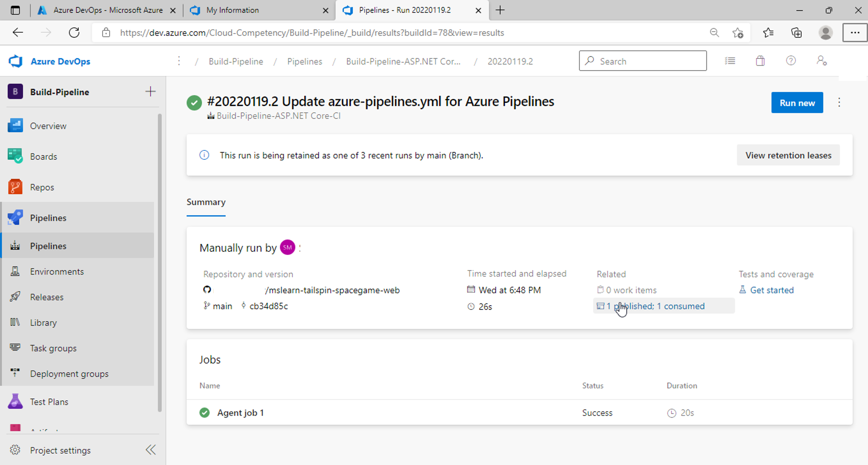Viewport: 868px width, 465px height.
Task: Click the sidebar vertical scrollbar
Action: pyautogui.click(x=159, y=263)
